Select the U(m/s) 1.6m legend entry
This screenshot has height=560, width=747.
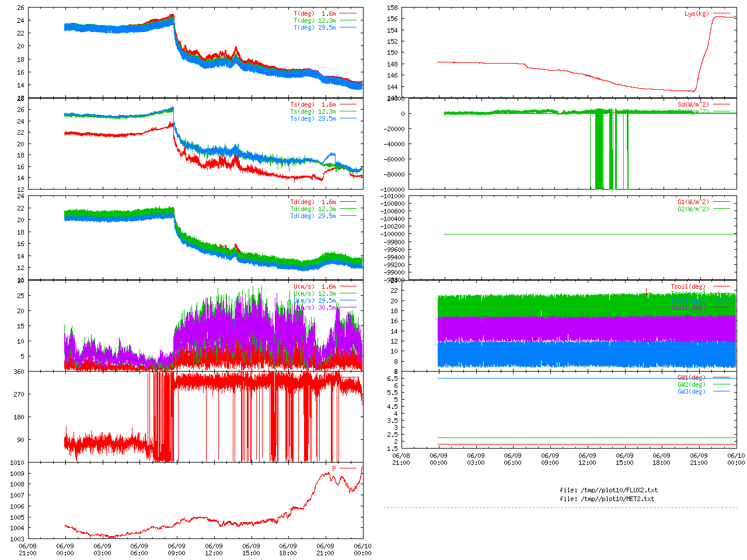point(315,286)
